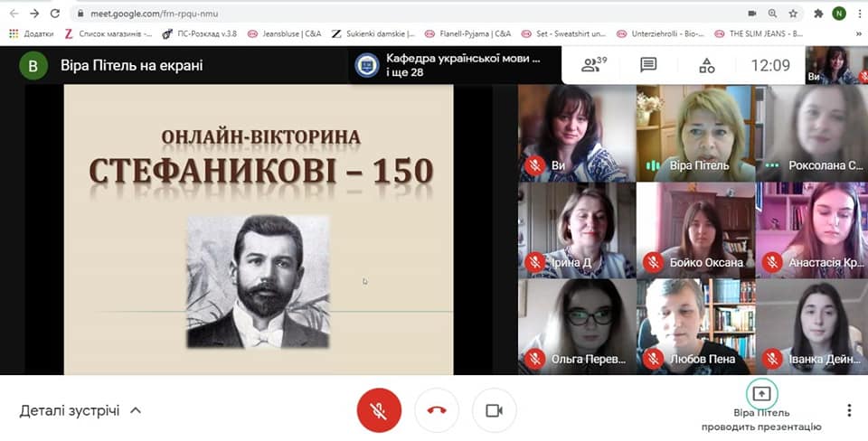Bookmark this page with the star
This screenshot has width=868, height=441.
click(x=793, y=14)
